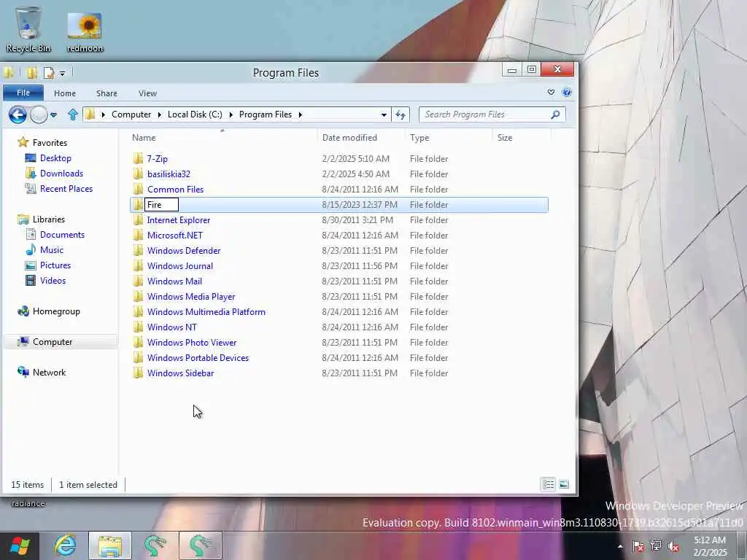Select the Internet Explorer folder
747x560 pixels.
click(179, 220)
